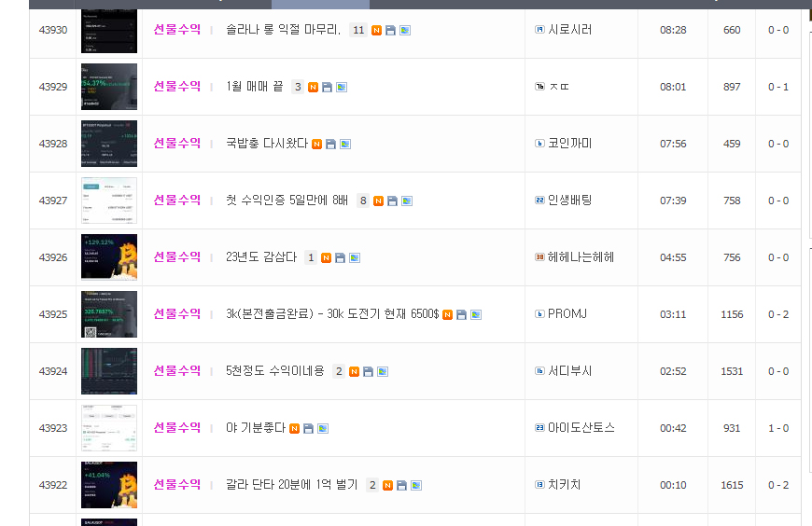Click the highlighted tab in the top bar

pos(320,4)
